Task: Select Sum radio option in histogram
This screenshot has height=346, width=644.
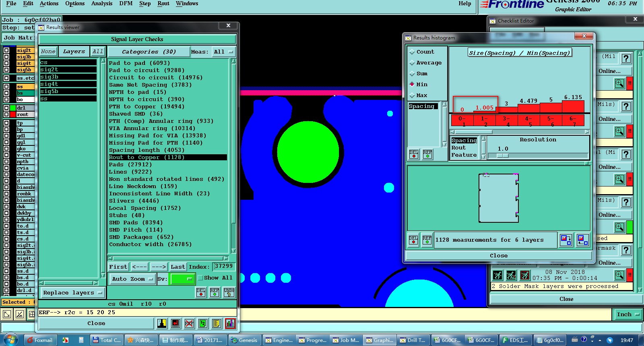Action: (412, 74)
